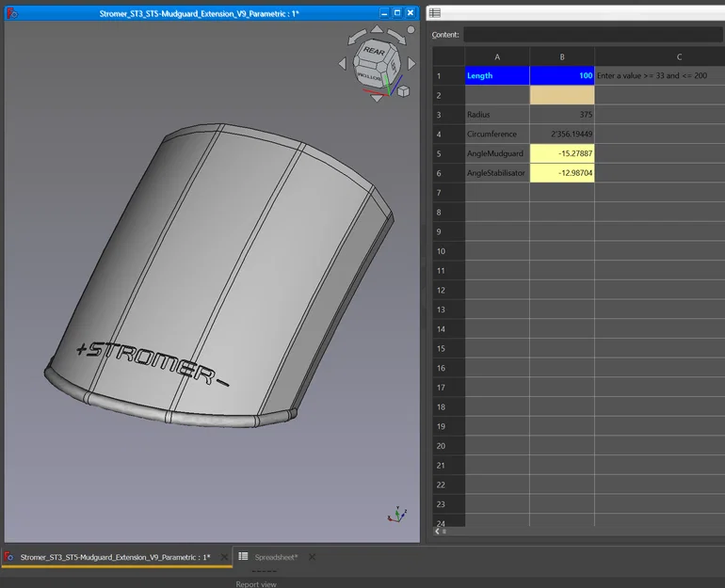The height and width of the screenshot is (588, 725).
Task: Rotate view up with navigation cube top arrow
Action: pos(377,29)
